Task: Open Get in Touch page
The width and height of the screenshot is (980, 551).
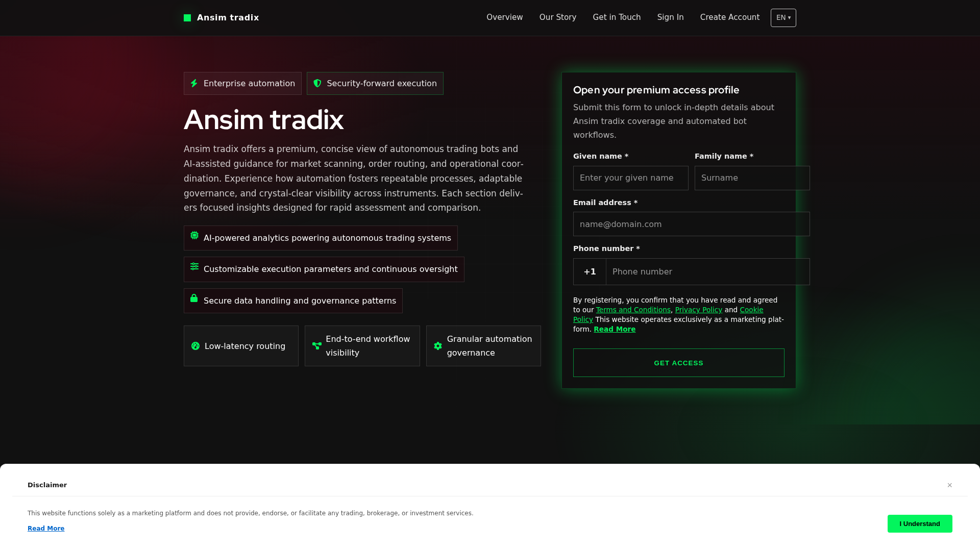Action: point(617,17)
